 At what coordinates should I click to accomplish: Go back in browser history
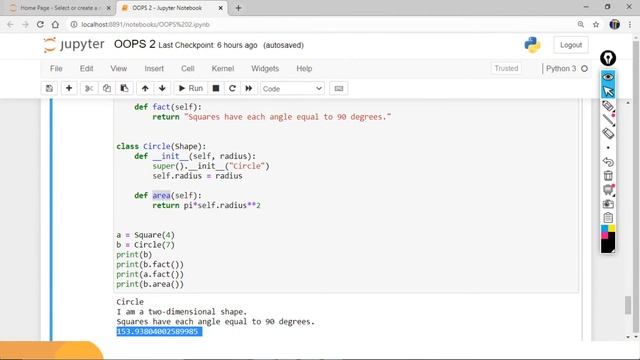pyautogui.click(x=10, y=24)
